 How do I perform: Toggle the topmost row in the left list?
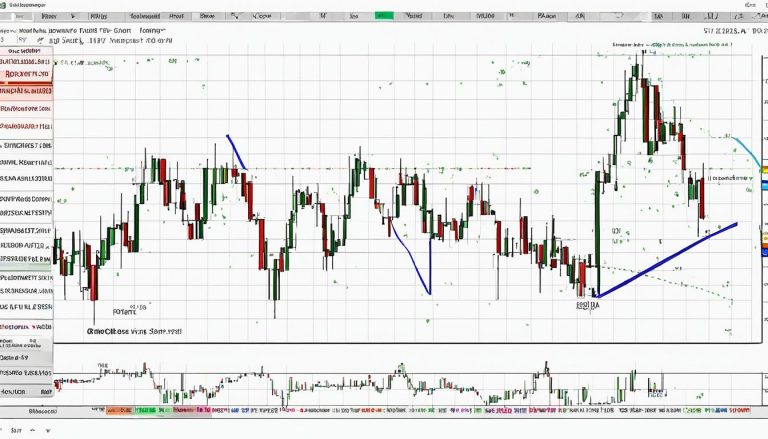click(x=27, y=50)
